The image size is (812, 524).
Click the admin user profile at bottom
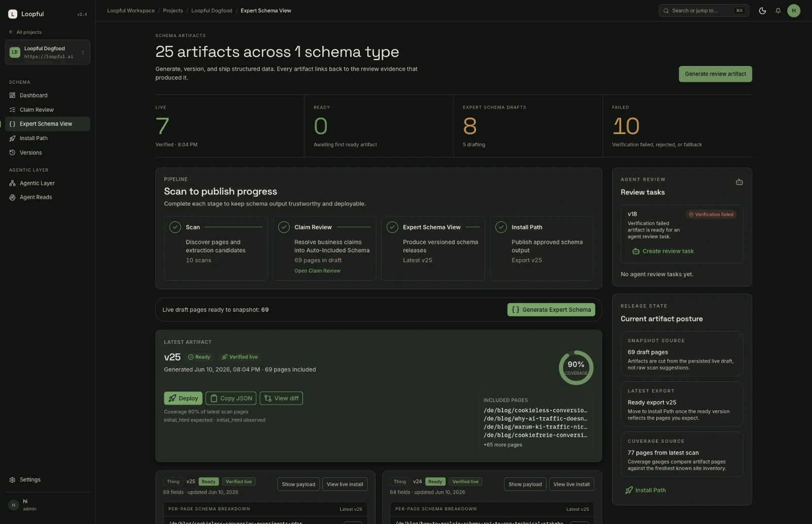point(48,505)
